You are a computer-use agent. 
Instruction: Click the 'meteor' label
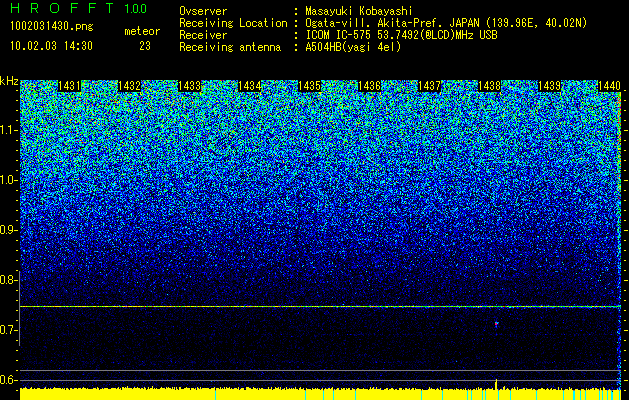coord(142,31)
